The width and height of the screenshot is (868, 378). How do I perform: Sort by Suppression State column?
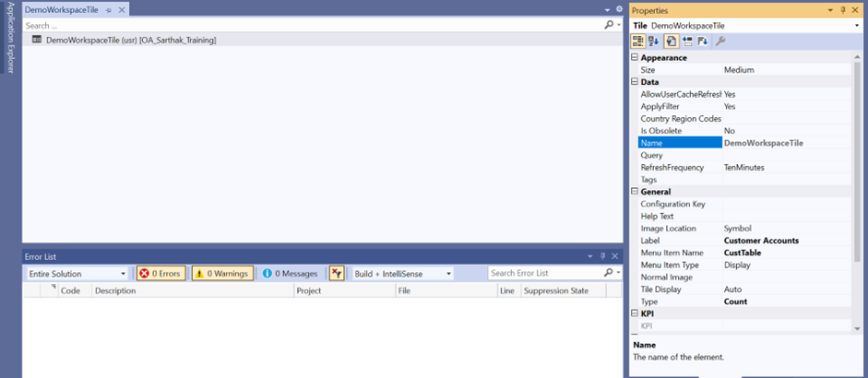[563, 290]
